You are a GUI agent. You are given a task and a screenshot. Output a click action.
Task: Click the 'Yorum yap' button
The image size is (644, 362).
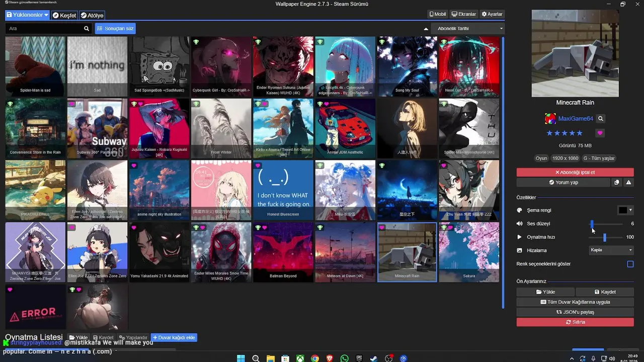pos(563,183)
